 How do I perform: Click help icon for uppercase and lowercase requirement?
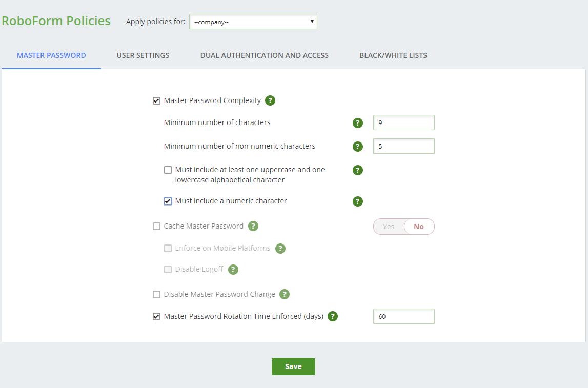tap(358, 170)
